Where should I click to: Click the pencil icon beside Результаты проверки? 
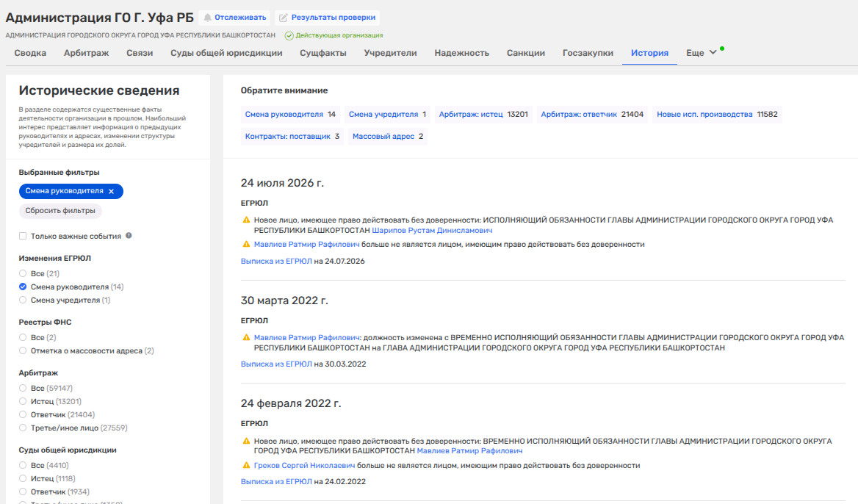tap(284, 18)
